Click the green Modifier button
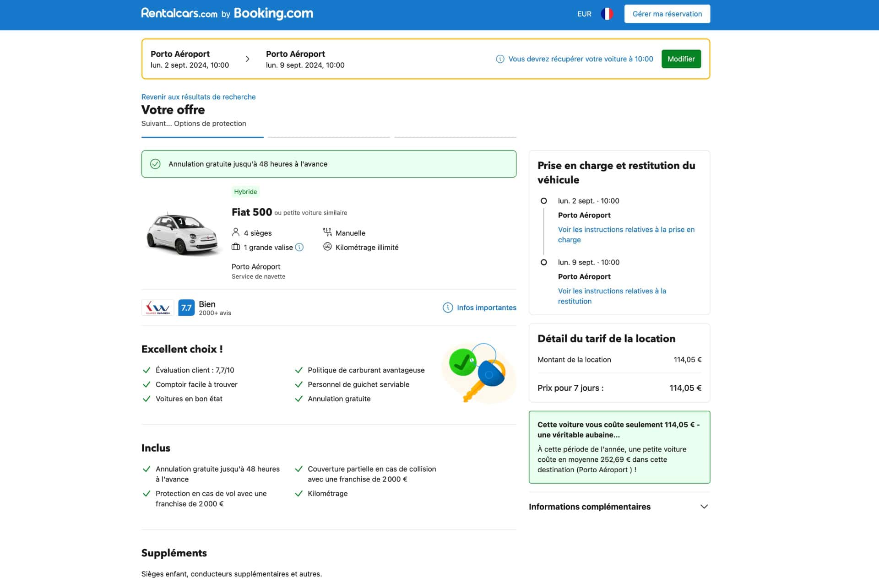This screenshot has height=588, width=879. [681, 59]
